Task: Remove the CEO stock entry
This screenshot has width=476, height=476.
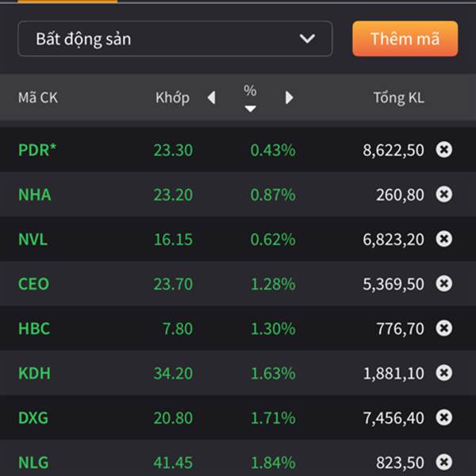Action: pyautogui.click(x=443, y=283)
